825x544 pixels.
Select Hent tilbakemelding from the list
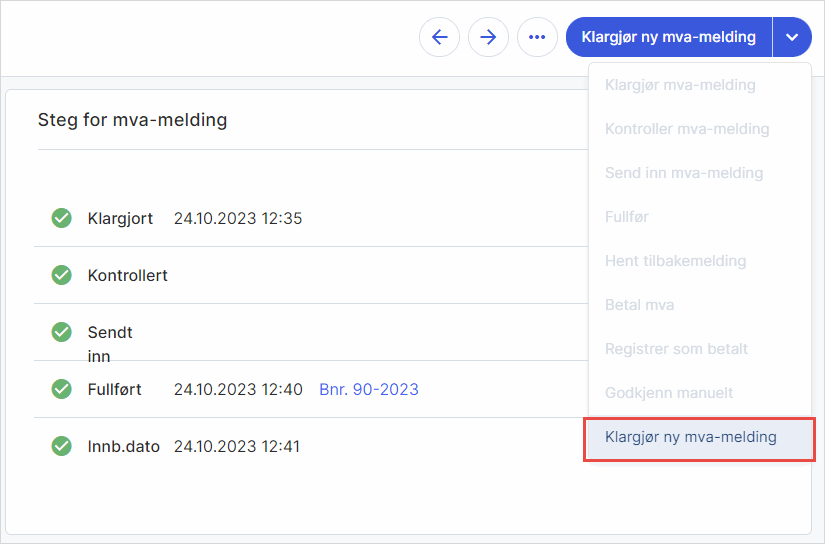675,261
